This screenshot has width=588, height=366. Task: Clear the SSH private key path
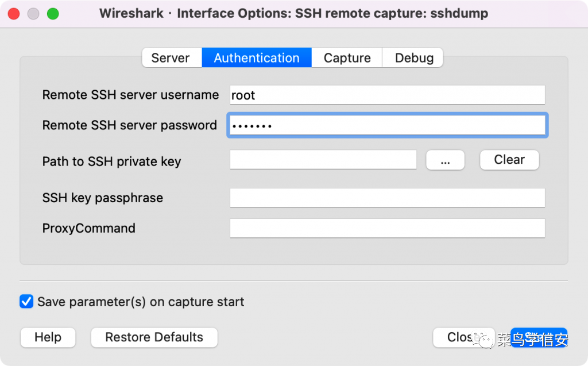point(509,160)
